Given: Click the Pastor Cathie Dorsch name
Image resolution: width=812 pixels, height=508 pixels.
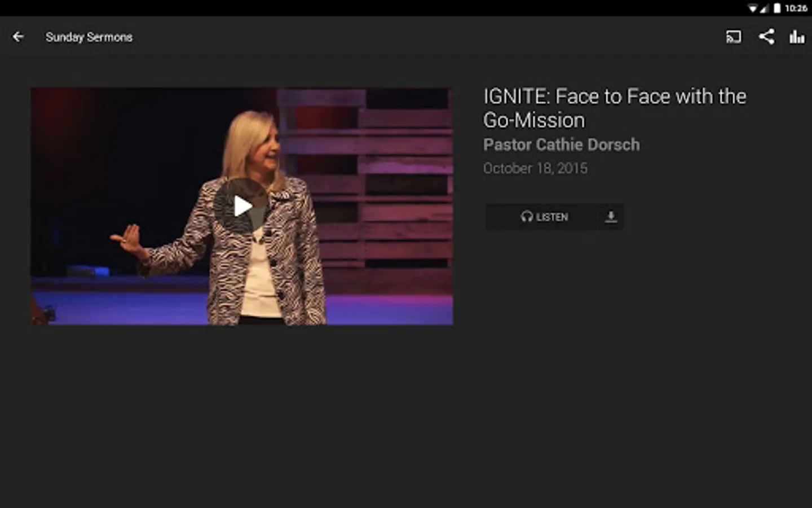Looking at the screenshot, I should (561, 145).
